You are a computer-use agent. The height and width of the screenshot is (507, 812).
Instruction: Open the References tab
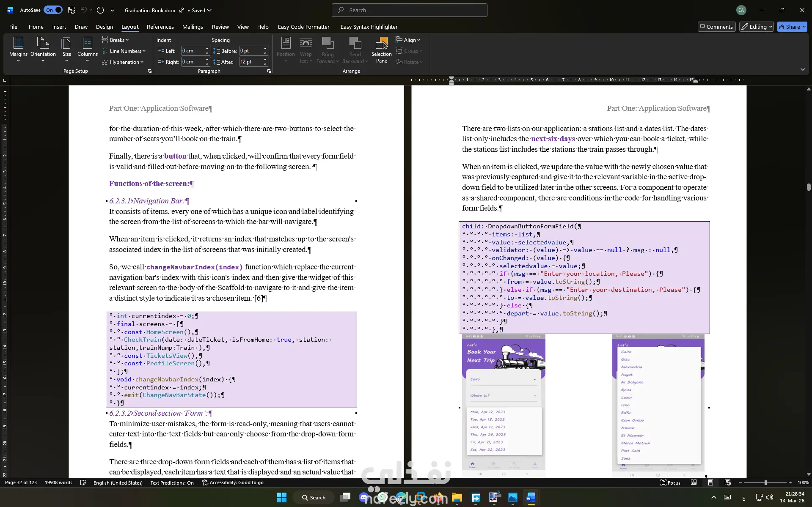[x=160, y=27]
